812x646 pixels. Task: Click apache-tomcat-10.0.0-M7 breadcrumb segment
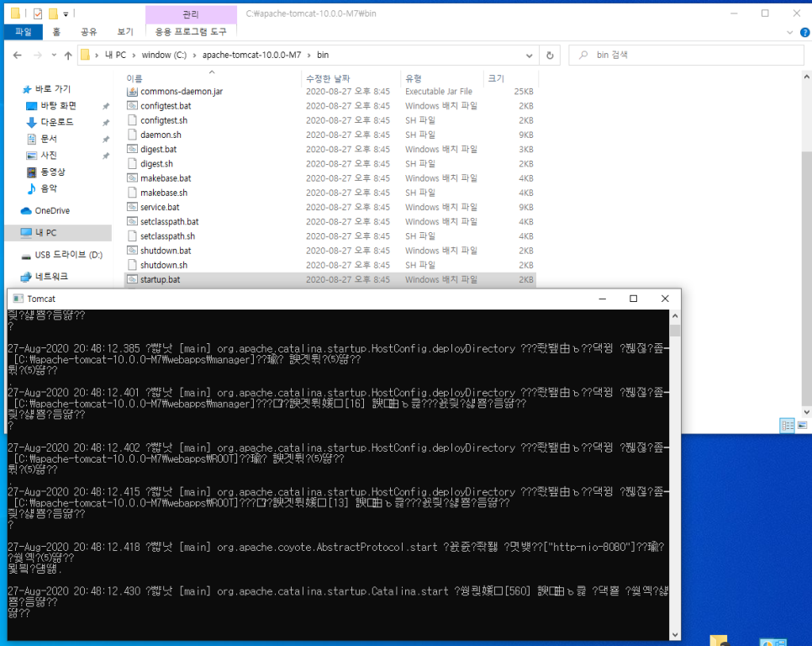(251, 55)
